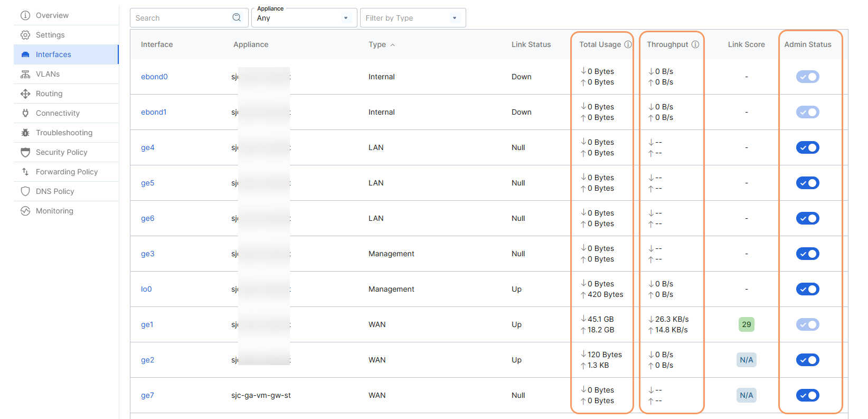
Task: Disable admin status for ge5
Action: click(x=807, y=183)
